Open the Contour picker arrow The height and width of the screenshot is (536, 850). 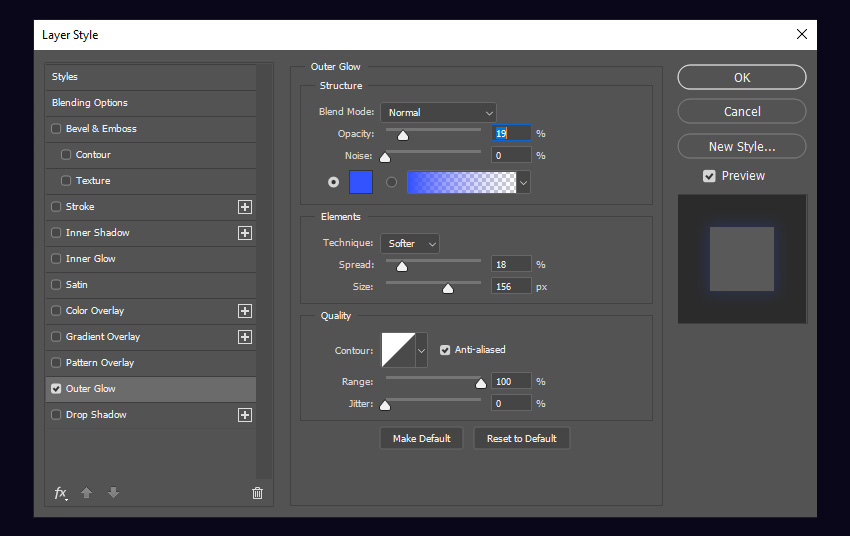coord(421,351)
